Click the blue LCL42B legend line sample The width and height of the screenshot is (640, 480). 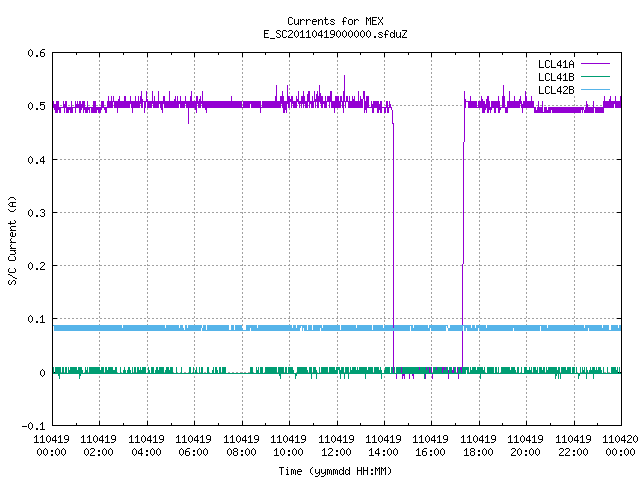click(595, 90)
